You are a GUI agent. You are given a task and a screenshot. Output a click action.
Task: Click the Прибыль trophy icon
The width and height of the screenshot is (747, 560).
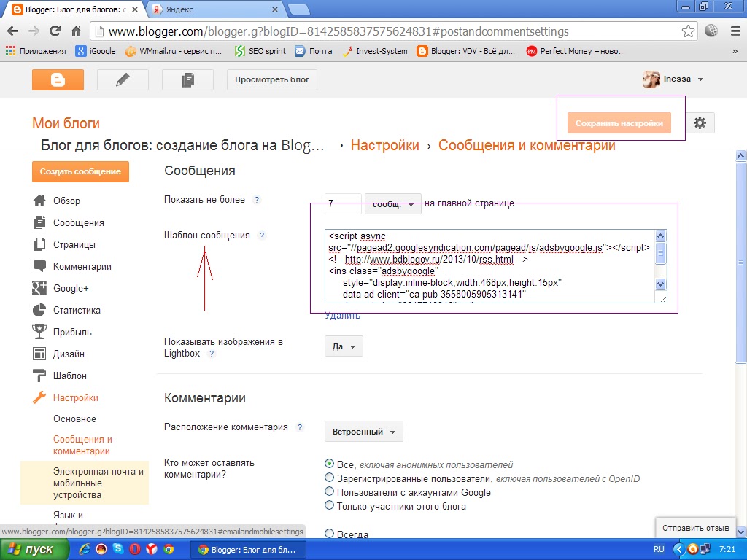coord(39,332)
